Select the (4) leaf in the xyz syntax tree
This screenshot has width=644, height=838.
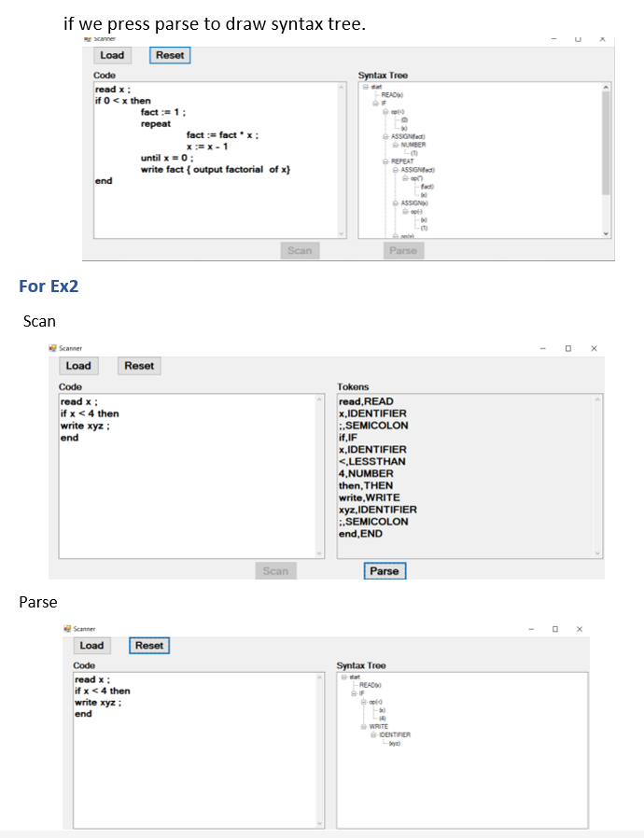click(383, 719)
